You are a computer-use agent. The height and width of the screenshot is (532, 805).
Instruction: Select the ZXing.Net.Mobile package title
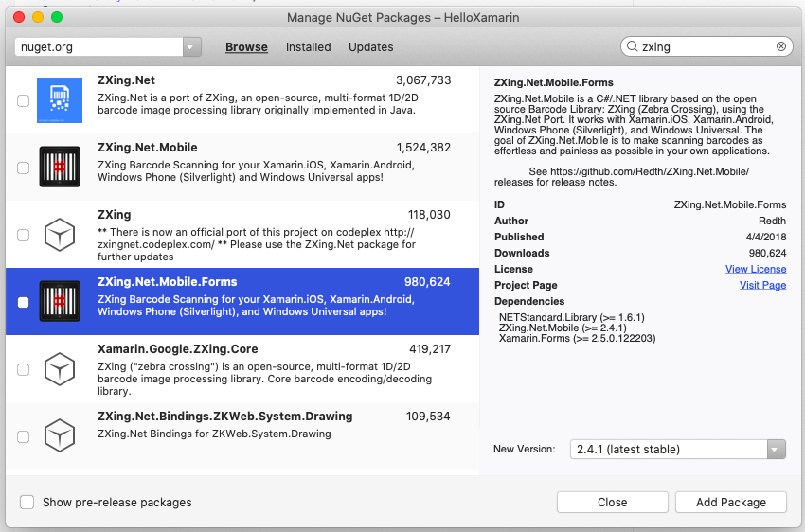(x=148, y=148)
